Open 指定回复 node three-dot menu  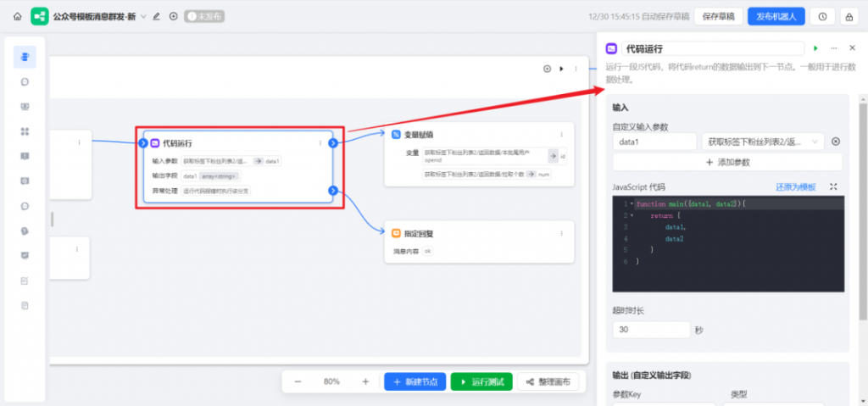(x=561, y=234)
